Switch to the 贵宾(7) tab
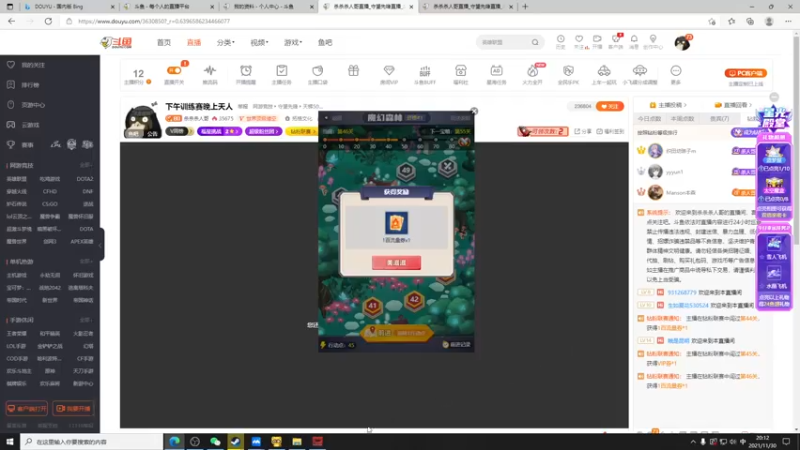Viewport: 800px width, 450px height. [x=719, y=118]
